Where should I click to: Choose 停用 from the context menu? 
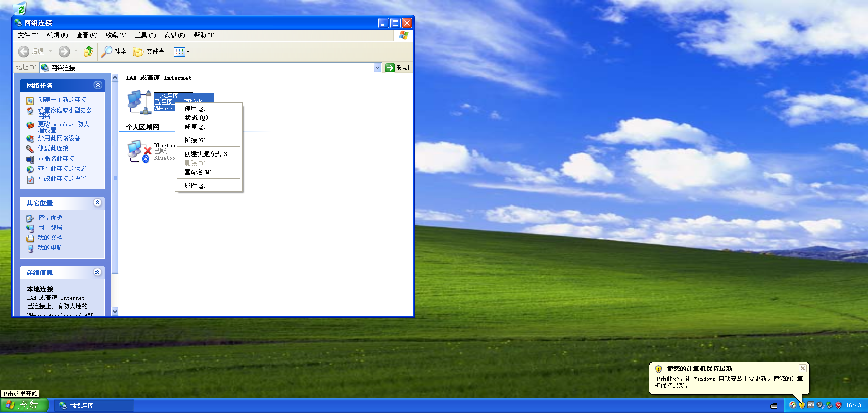(195, 109)
